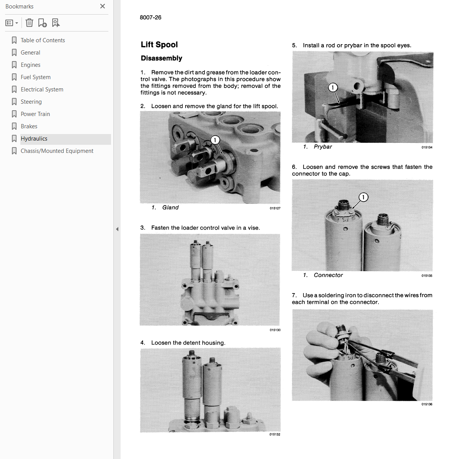Open the Chassis/Mounted Equipment bookmark

click(x=57, y=151)
